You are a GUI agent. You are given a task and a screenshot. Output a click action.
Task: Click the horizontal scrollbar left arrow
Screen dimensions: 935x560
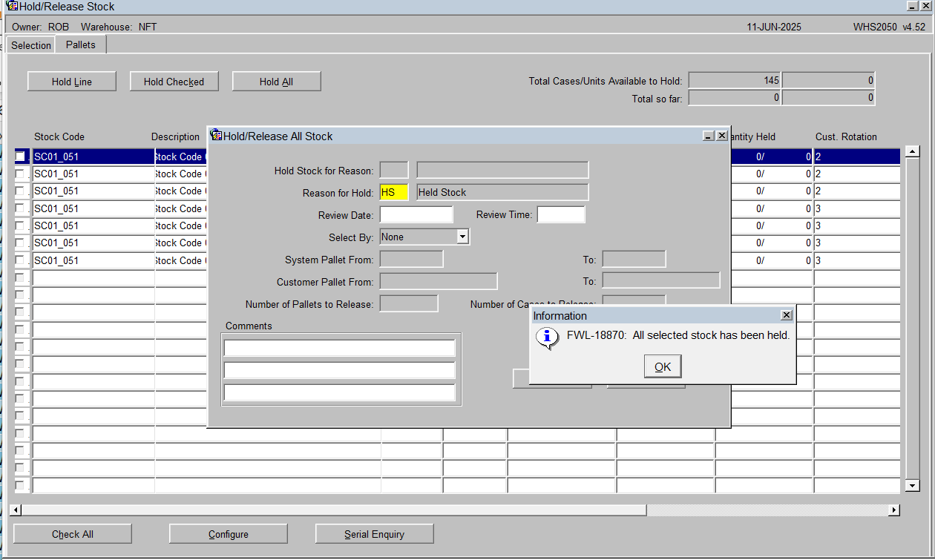[16, 510]
